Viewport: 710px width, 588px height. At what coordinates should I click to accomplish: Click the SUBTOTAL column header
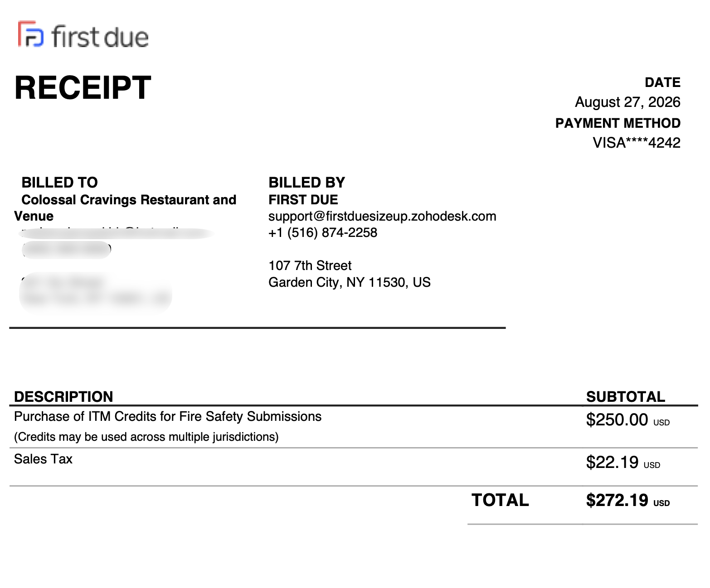(x=626, y=396)
